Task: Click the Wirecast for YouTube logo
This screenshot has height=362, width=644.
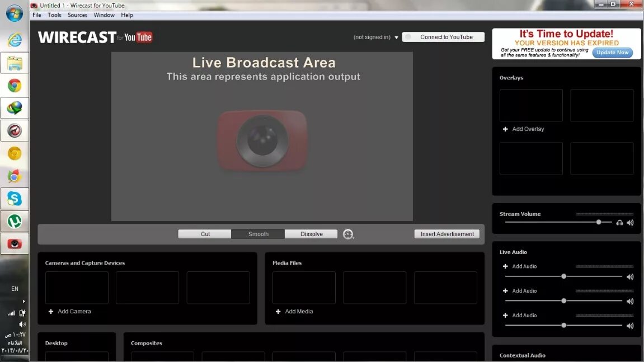Action: click(x=95, y=37)
